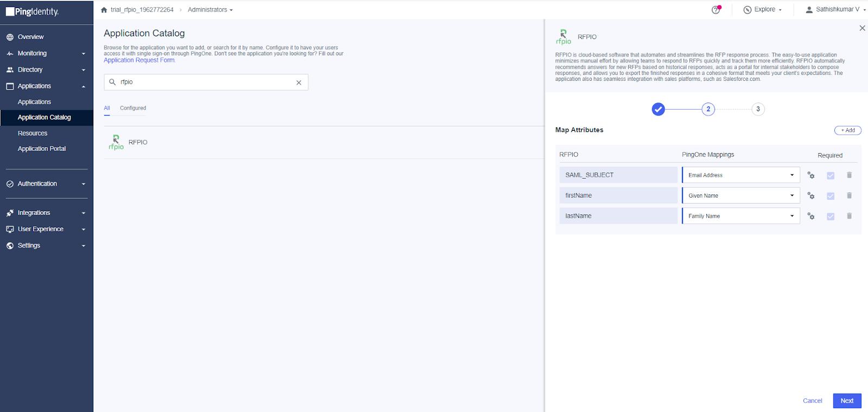Expand the Directory section arrow
868x412 pixels.
(x=84, y=70)
